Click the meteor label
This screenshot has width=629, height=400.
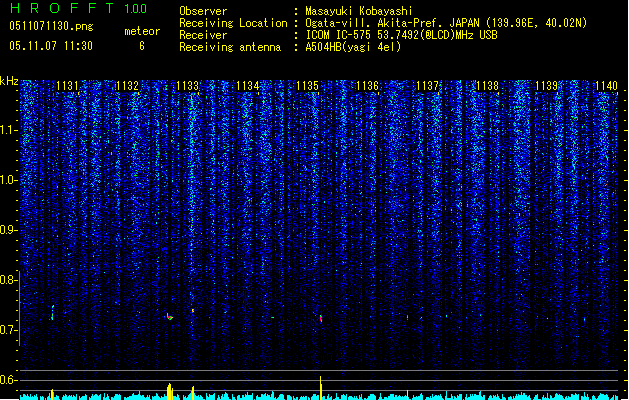tap(142, 31)
